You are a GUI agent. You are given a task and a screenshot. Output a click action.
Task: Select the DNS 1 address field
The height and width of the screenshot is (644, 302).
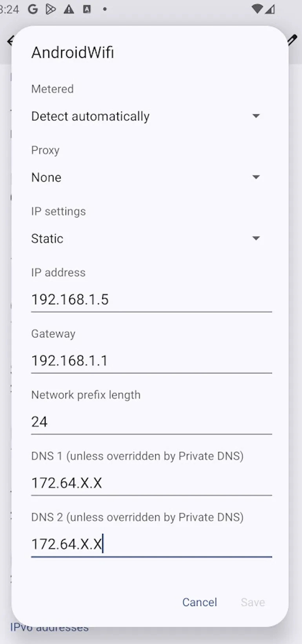[x=151, y=482]
